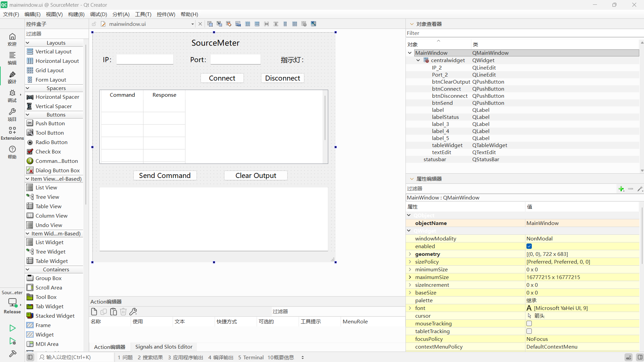The width and height of the screenshot is (644, 362).
Task: Open the 调试 mode icon in the sidebar
Action: click(x=12, y=96)
